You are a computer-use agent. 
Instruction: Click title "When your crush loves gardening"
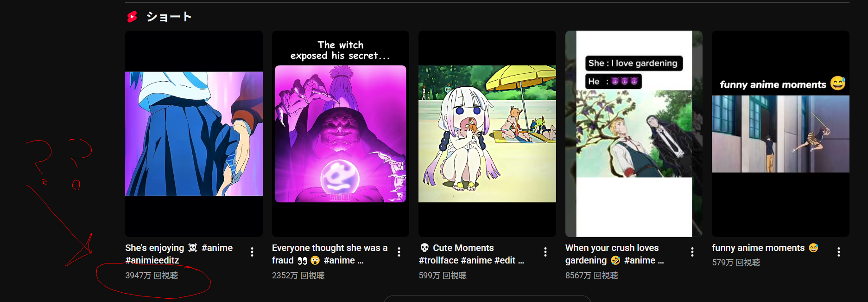coord(615,254)
